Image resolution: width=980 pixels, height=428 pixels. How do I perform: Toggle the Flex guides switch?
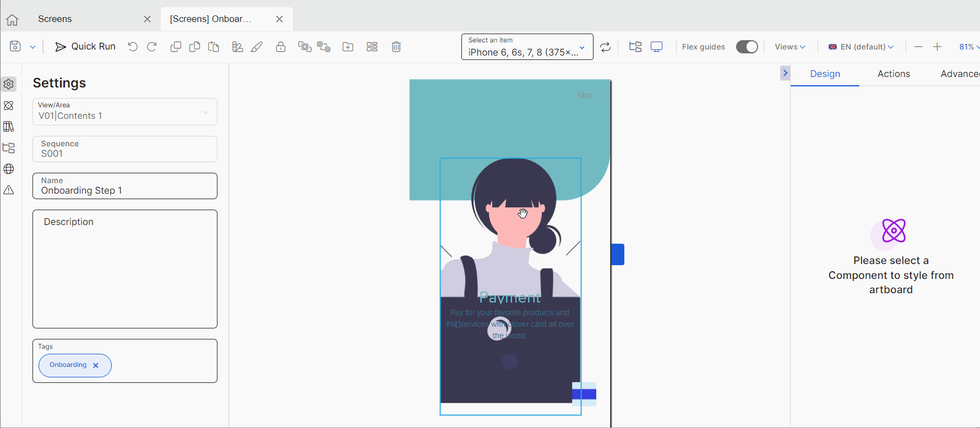pyautogui.click(x=747, y=47)
